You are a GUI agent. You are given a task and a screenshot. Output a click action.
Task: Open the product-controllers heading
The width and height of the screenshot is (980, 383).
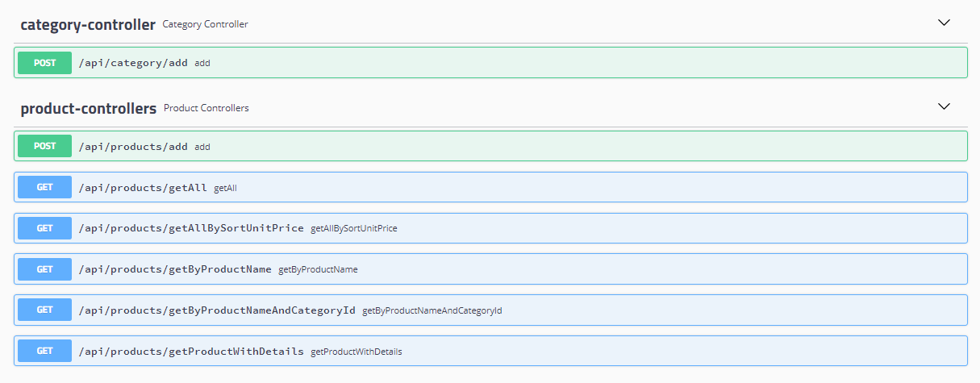pos(89,107)
